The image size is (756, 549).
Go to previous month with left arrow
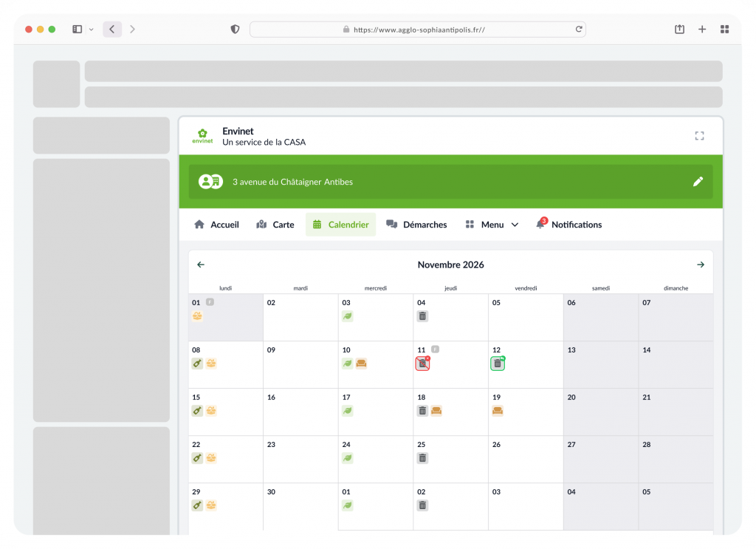click(x=200, y=265)
